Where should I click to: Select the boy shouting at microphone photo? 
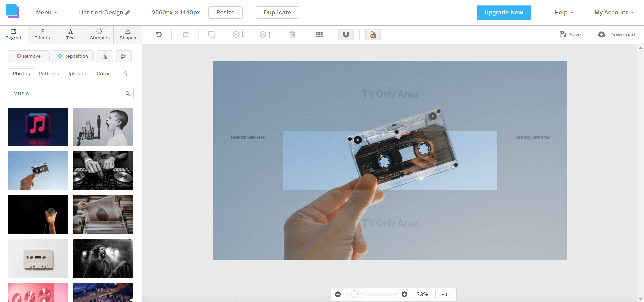pos(103,127)
